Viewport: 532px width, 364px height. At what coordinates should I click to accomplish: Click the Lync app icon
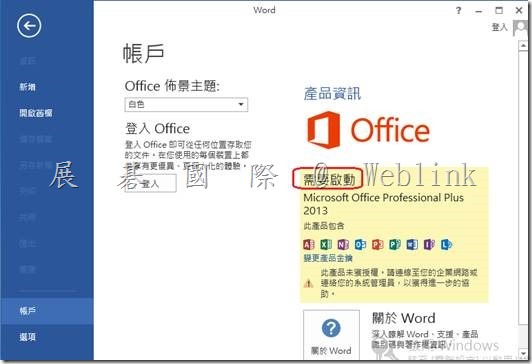446,244
